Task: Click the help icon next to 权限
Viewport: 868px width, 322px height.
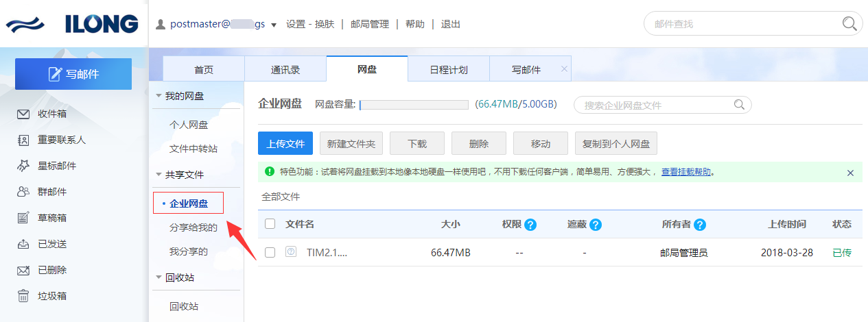Action: click(530, 225)
